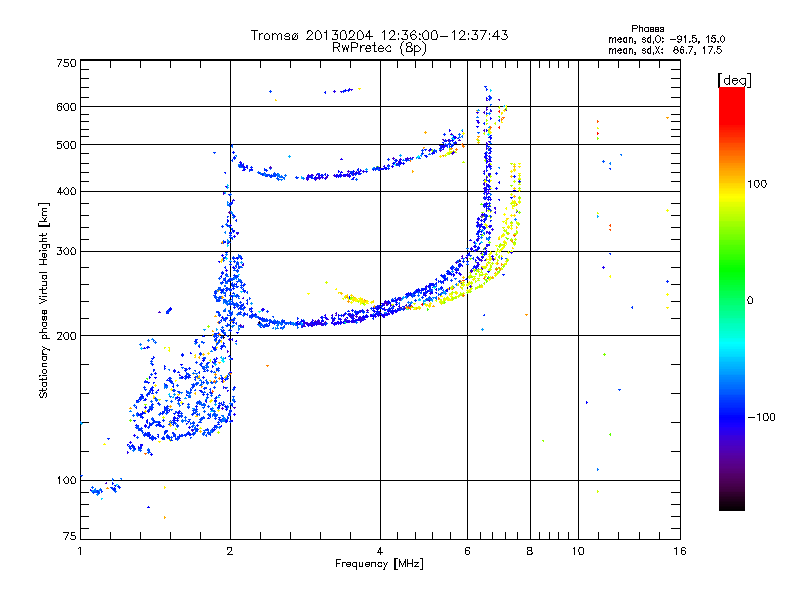
Task: Click the x-axis tick label '10'
Action: pos(578,551)
